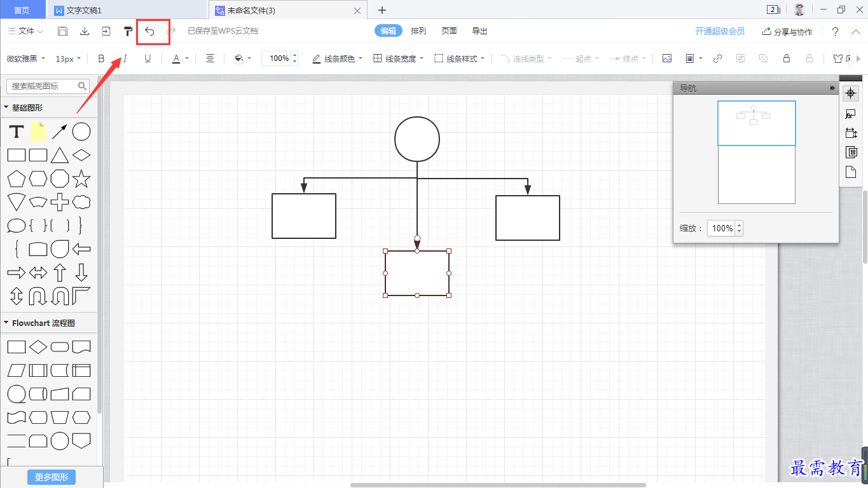This screenshot has width=868, height=488.
Task: Click the 更多图形 button
Action: (52, 477)
